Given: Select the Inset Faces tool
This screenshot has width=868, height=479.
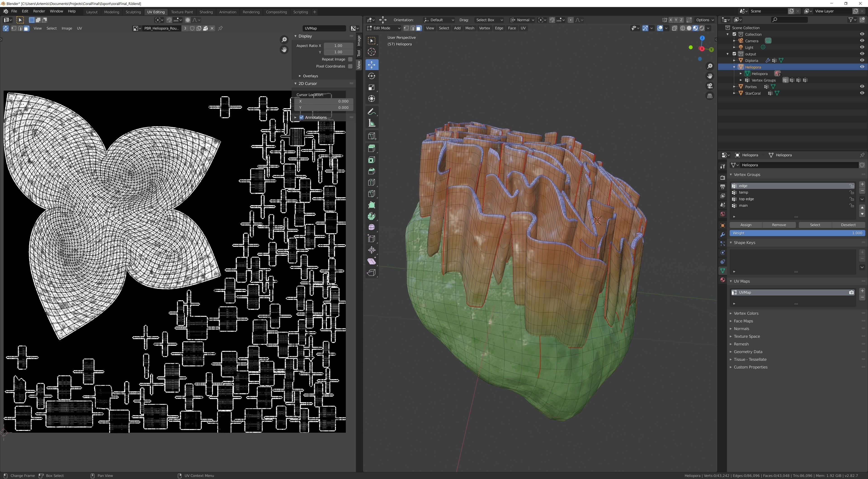Looking at the screenshot, I should click(372, 160).
